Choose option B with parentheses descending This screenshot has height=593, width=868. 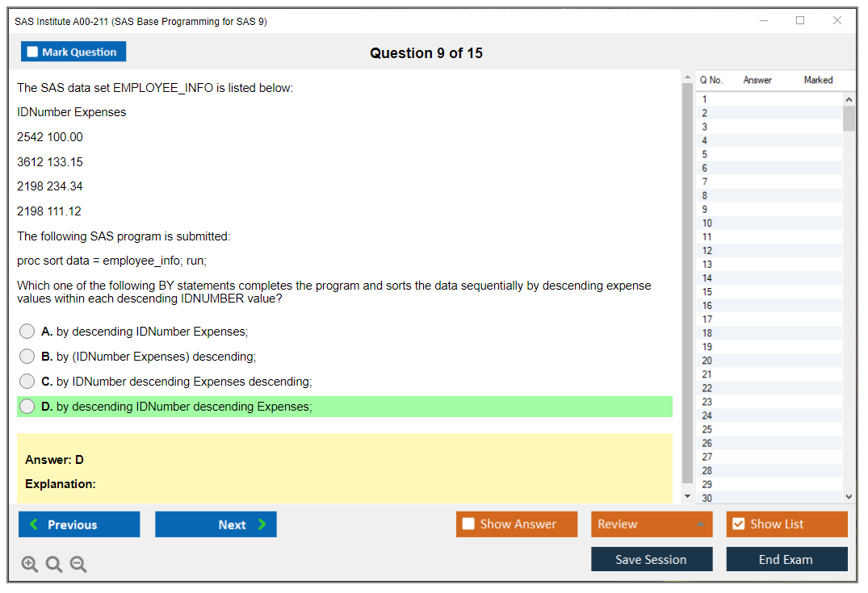point(27,357)
